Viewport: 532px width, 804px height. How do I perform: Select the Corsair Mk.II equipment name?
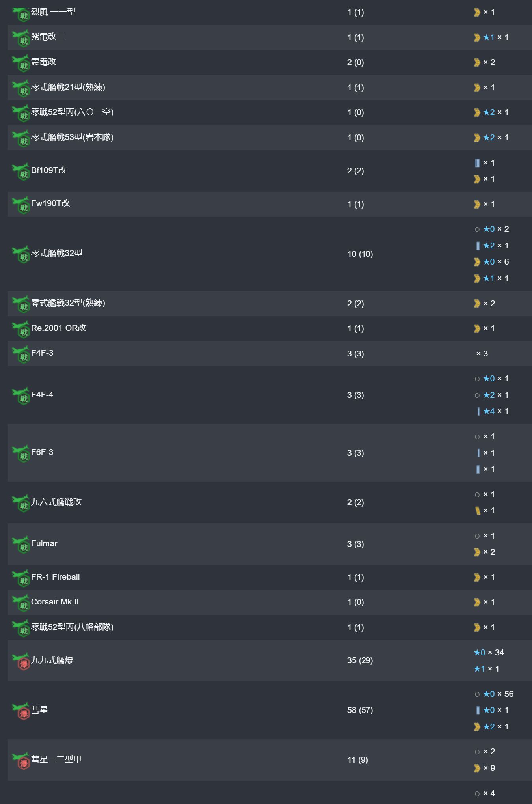point(55,602)
